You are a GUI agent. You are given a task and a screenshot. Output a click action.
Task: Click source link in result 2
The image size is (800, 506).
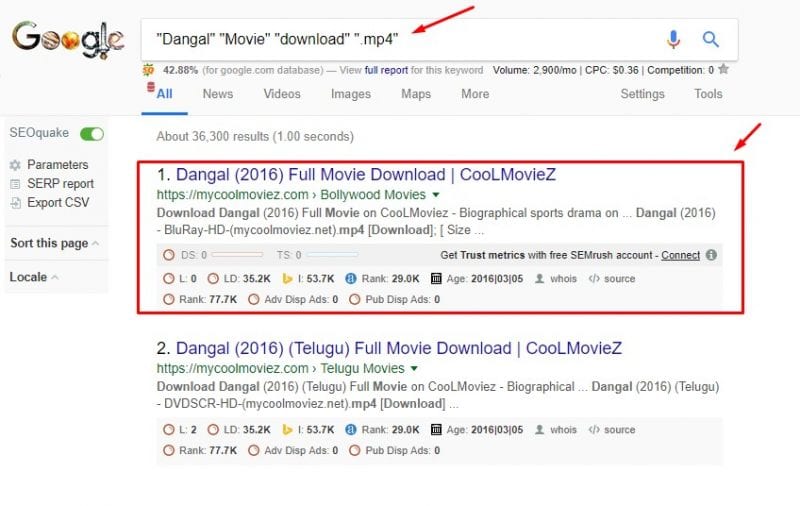(x=619, y=429)
